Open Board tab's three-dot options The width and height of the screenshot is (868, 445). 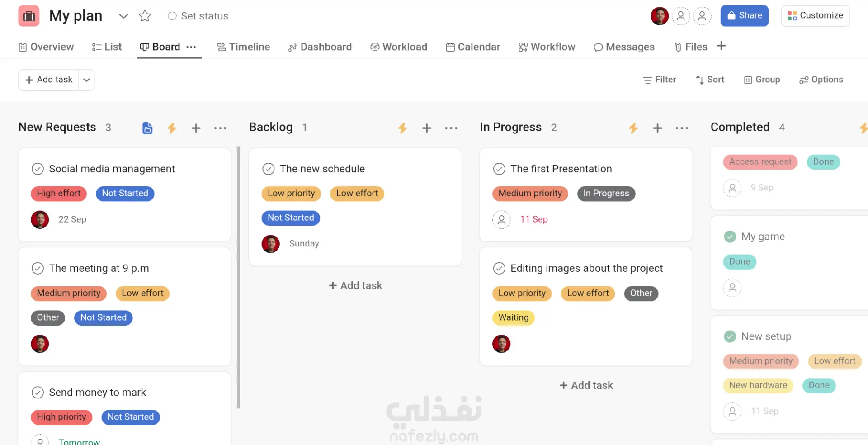point(191,47)
